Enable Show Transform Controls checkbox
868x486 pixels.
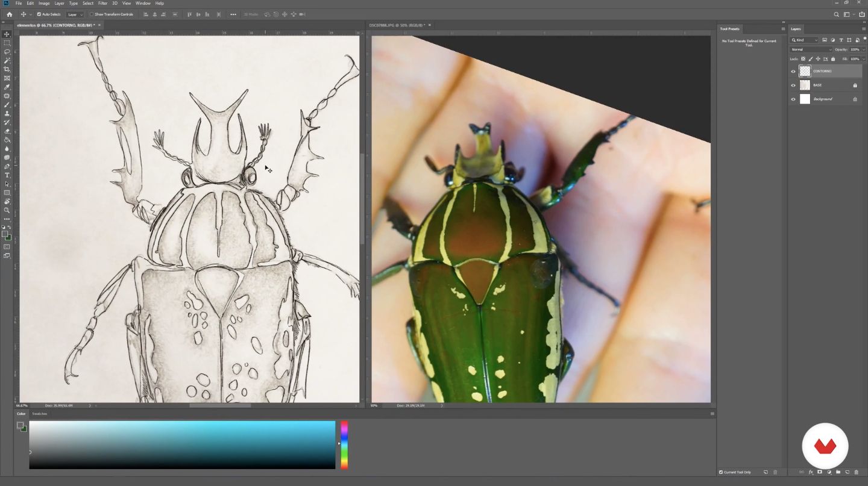pyautogui.click(x=92, y=14)
